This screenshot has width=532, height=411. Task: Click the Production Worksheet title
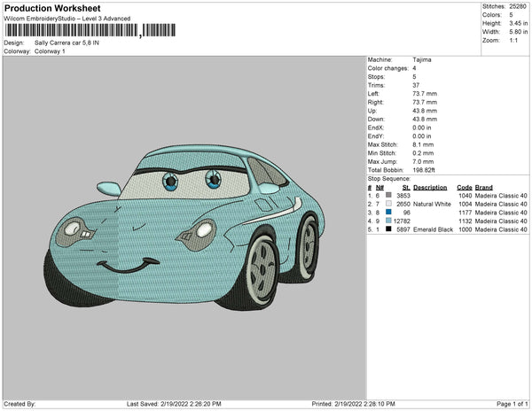[52, 8]
